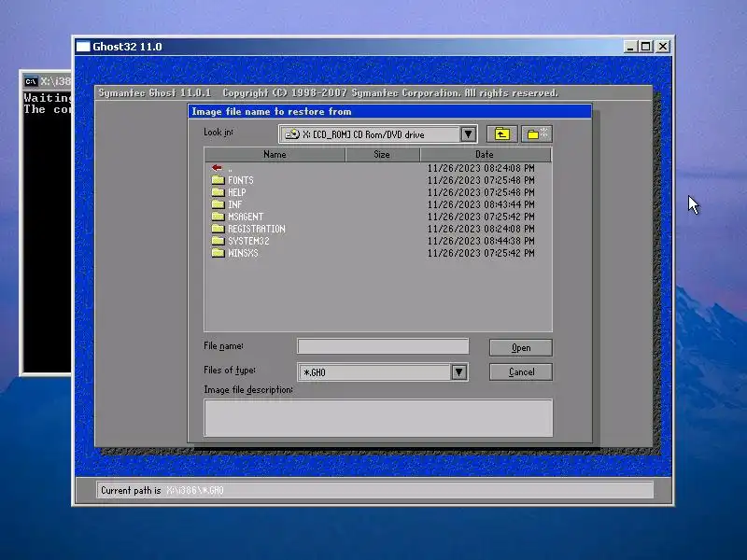
Task: Open the Look in drive dropdown arrow
Action: pyautogui.click(x=468, y=134)
